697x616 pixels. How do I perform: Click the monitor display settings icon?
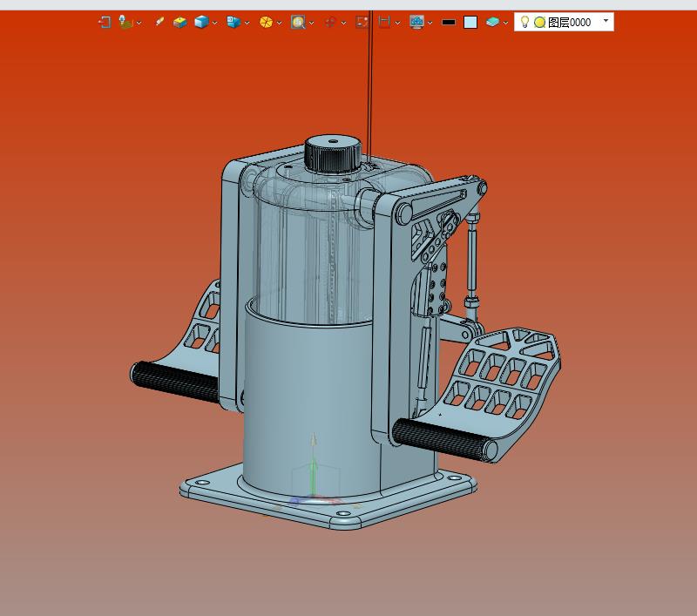coord(416,22)
